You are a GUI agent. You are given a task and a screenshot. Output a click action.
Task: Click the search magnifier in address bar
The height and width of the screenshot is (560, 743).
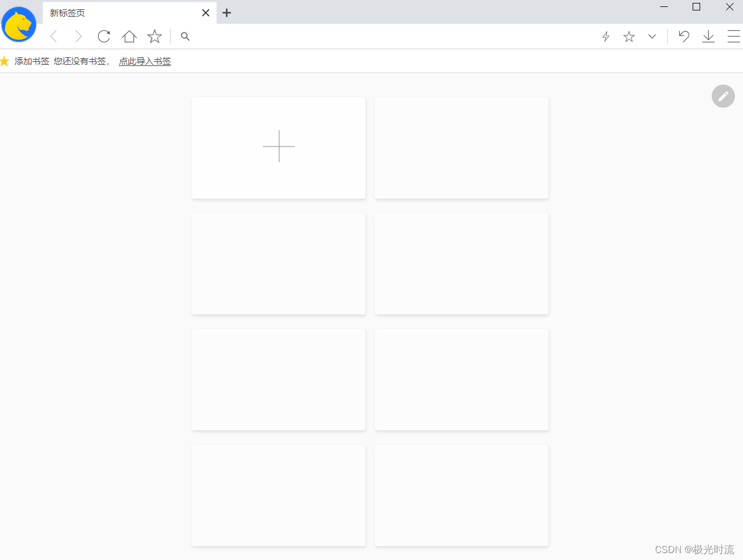click(185, 36)
